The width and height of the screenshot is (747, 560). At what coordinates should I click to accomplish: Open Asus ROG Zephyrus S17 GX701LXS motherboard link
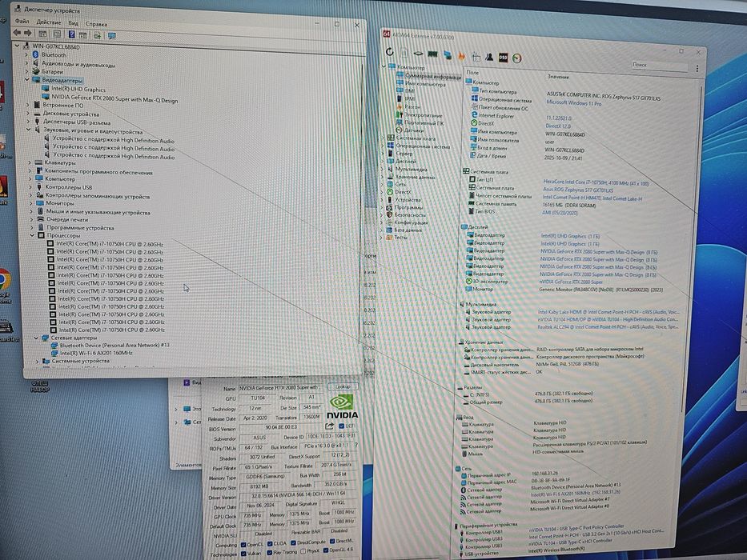[578, 190]
